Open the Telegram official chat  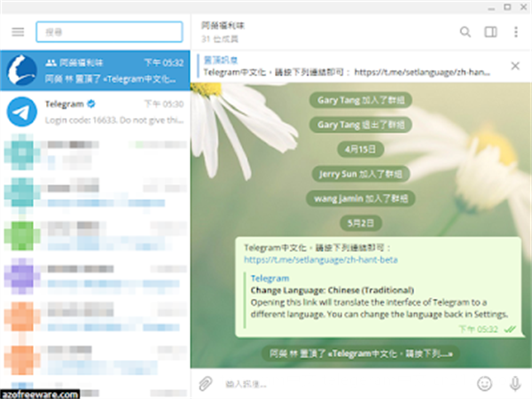pos(95,112)
